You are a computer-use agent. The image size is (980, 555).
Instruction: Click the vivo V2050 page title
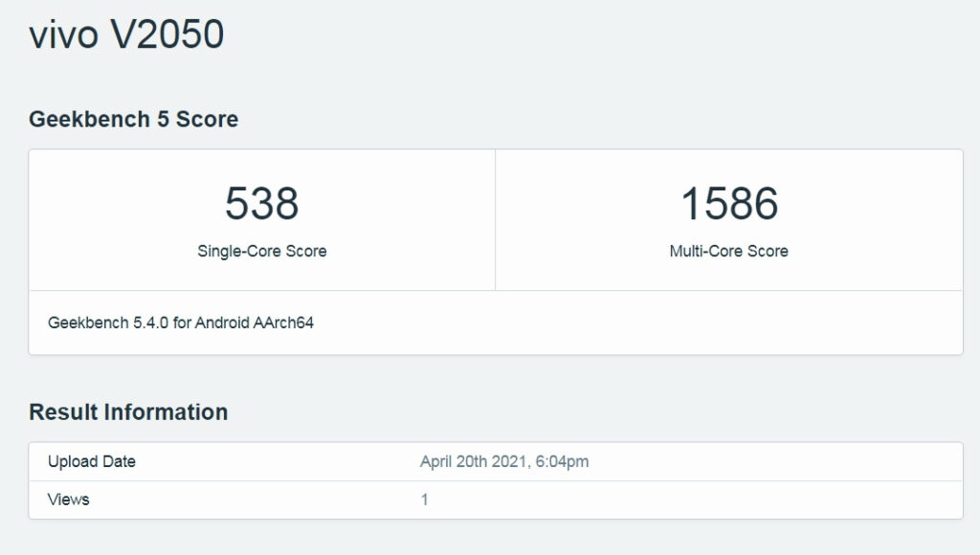[x=124, y=34]
